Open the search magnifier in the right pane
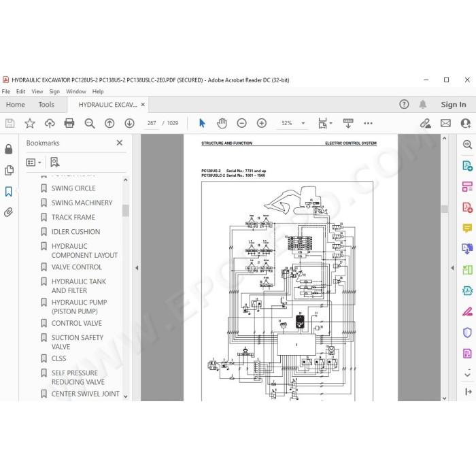The width and height of the screenshot is (476, 476). (467, 144)
